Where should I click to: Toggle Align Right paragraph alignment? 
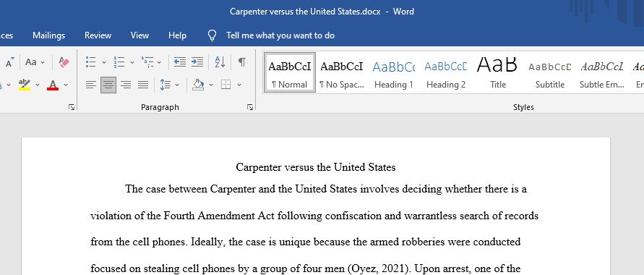(126, 85)
